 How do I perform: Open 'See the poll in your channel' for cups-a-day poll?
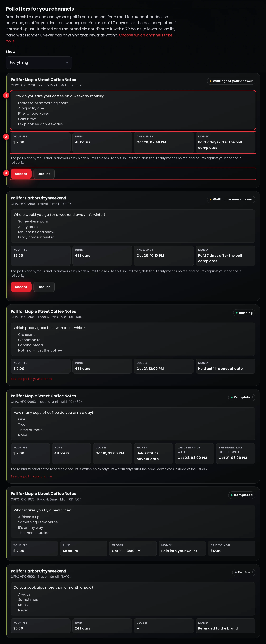[32, 476]
